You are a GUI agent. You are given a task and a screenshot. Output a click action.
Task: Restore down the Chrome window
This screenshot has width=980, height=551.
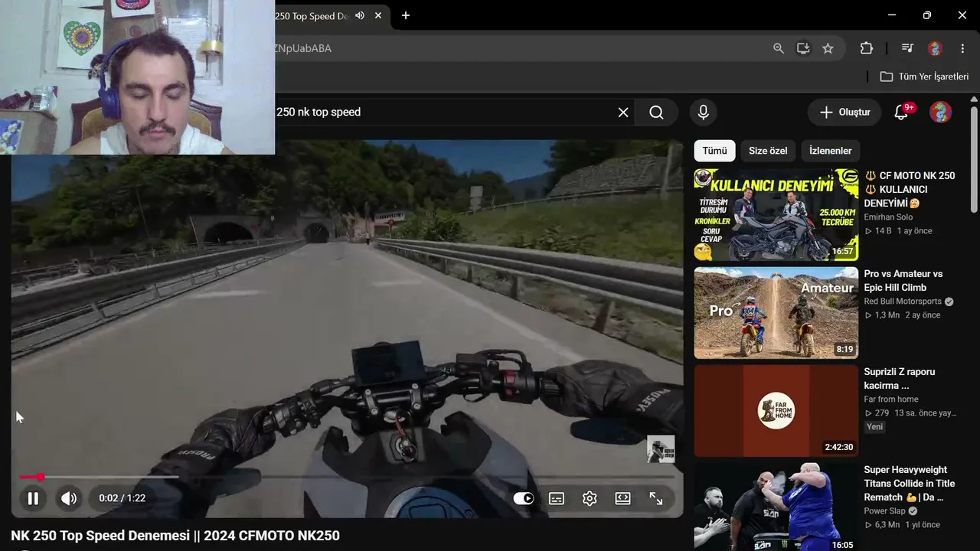pos(927,15)
